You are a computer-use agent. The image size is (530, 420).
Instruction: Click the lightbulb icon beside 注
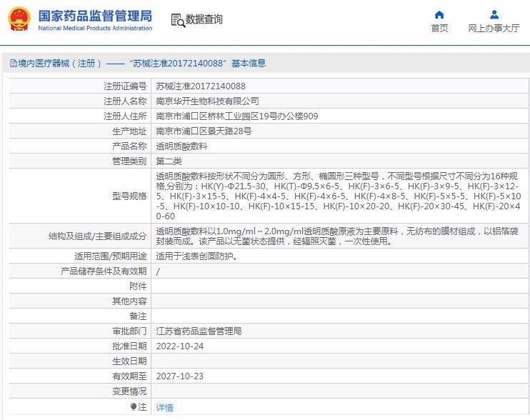click(134, 406)
